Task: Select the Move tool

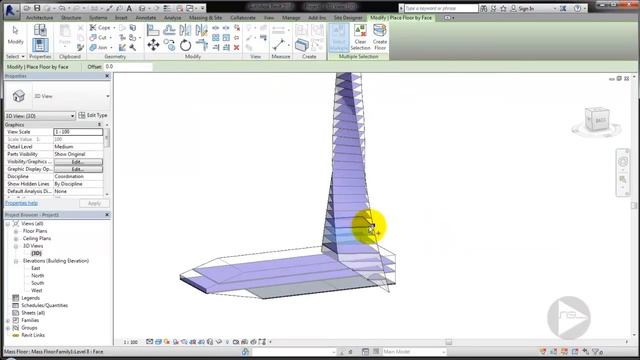Action: [x=153, y=45]
